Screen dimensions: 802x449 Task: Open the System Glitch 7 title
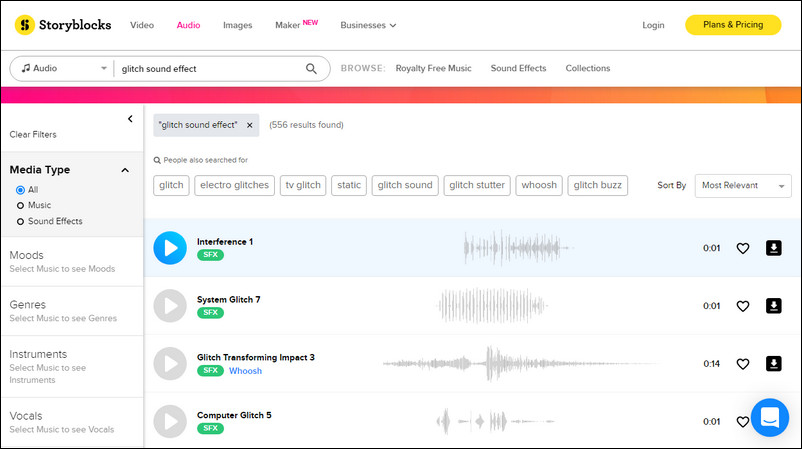click(228, 299)
